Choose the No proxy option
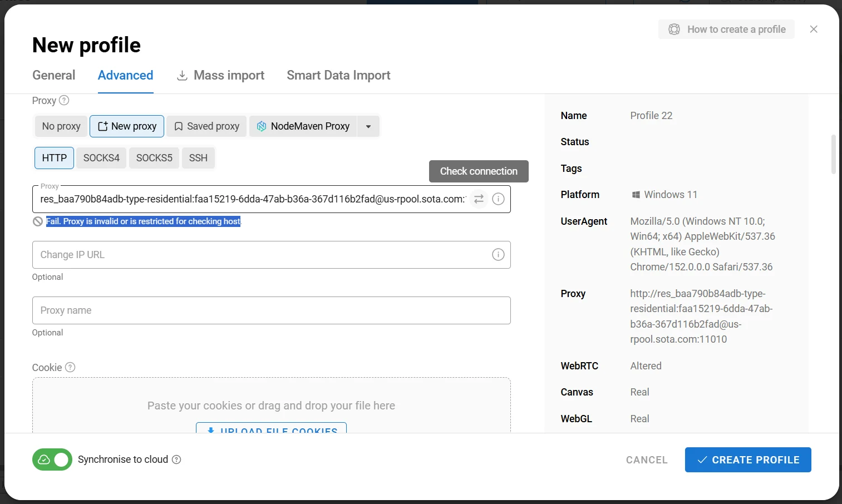 pos(61,126)
